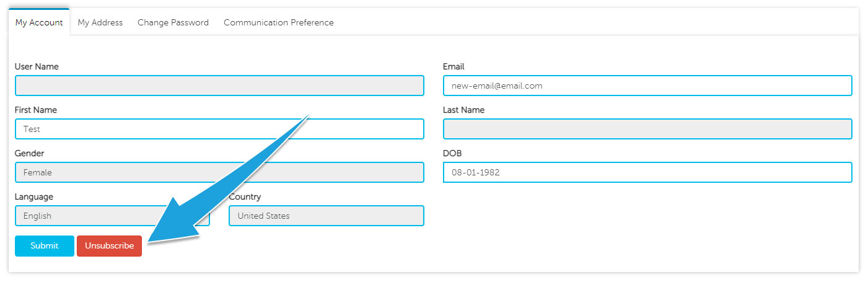Open the Language dropdown showing English
Image resolution: width=868 pixels, height=282 pixels.
coord(112,216)
